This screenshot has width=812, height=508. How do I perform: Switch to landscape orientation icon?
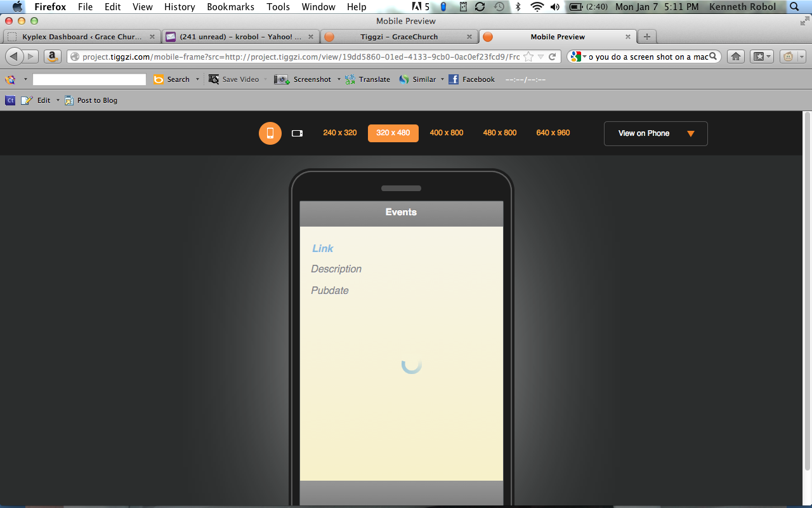[x=297, y=133]
